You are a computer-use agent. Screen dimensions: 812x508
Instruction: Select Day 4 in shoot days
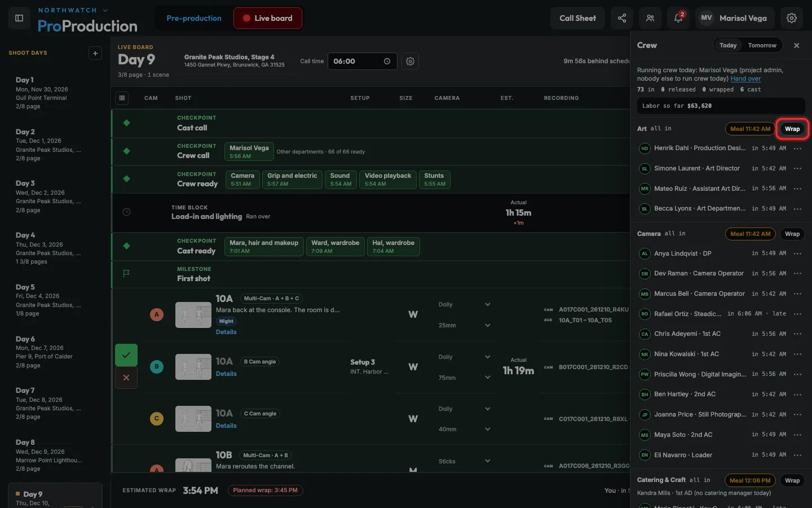point(55,248)
